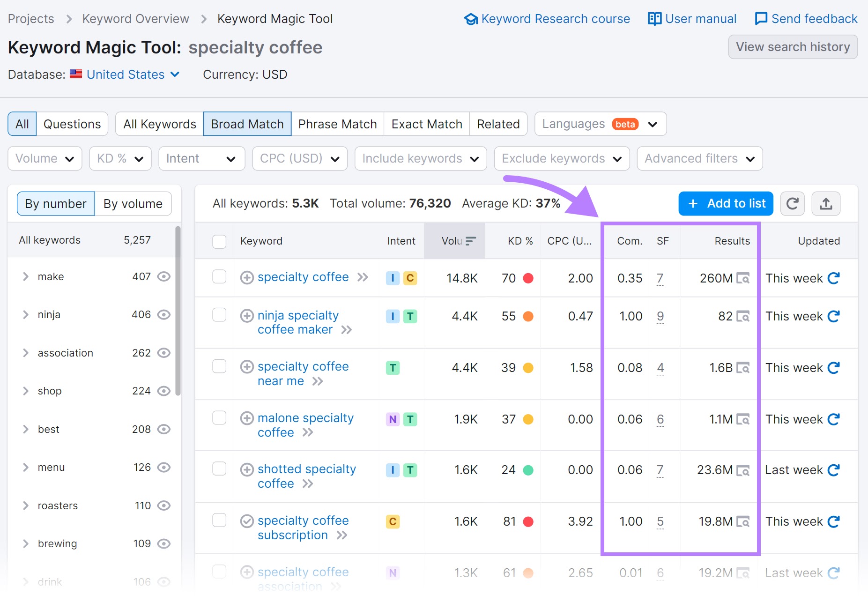Open the Languages beta dropdown
Image resolution: width=868 pixels, height=602 pixels.
point(601,124)
